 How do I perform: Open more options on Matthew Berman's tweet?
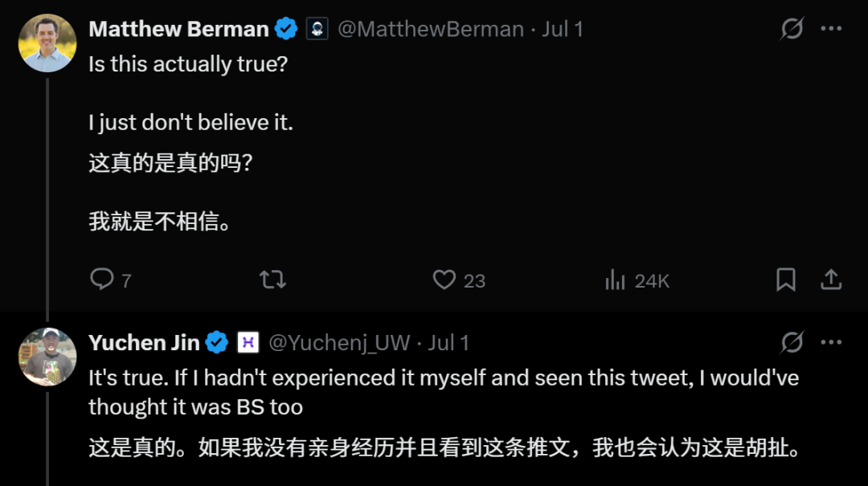tap(832, 29)
